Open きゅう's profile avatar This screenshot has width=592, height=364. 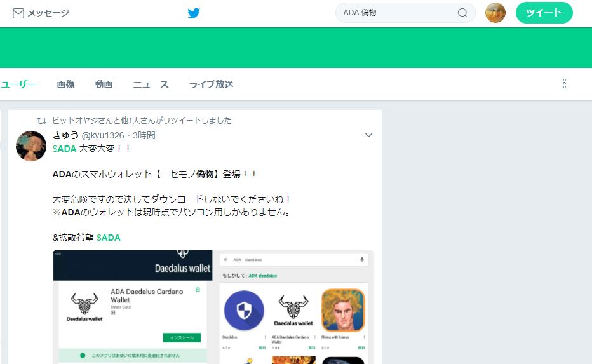(31, 146)
